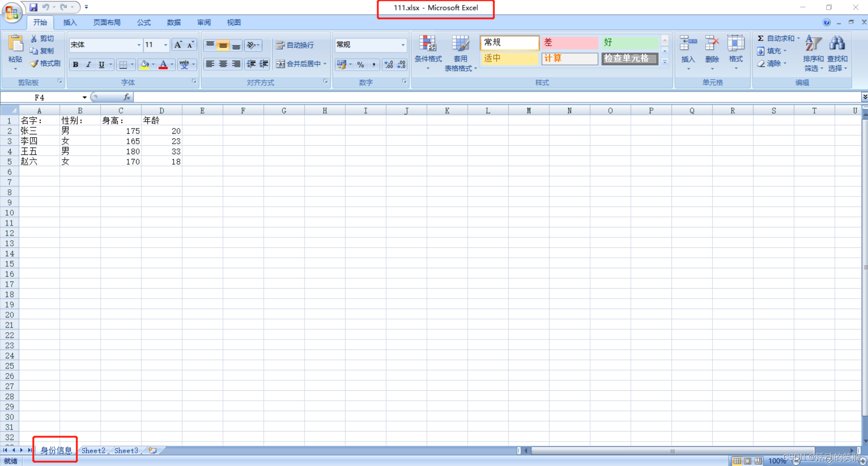Decrease the cell indent
This screenshot has height=466, width=868.
pyautogui.click(x=251, y=64)
